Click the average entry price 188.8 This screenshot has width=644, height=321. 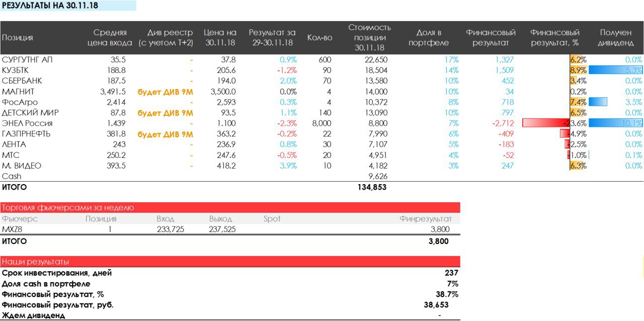click(117, 70)
